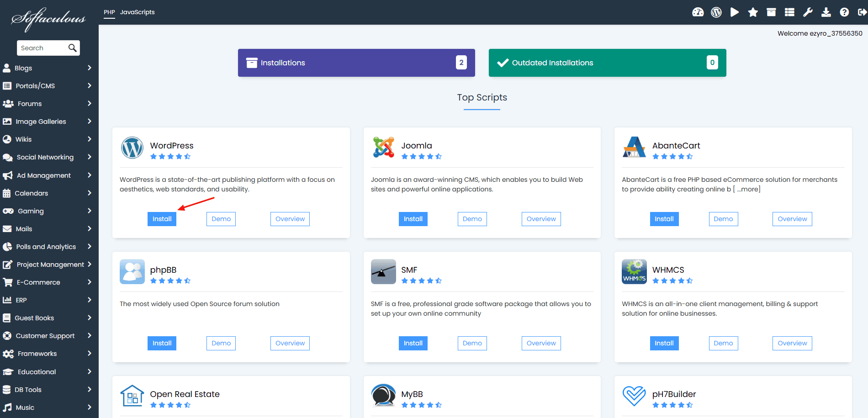Click the play demos icon
868x418 pixels.
pos(735,12)
